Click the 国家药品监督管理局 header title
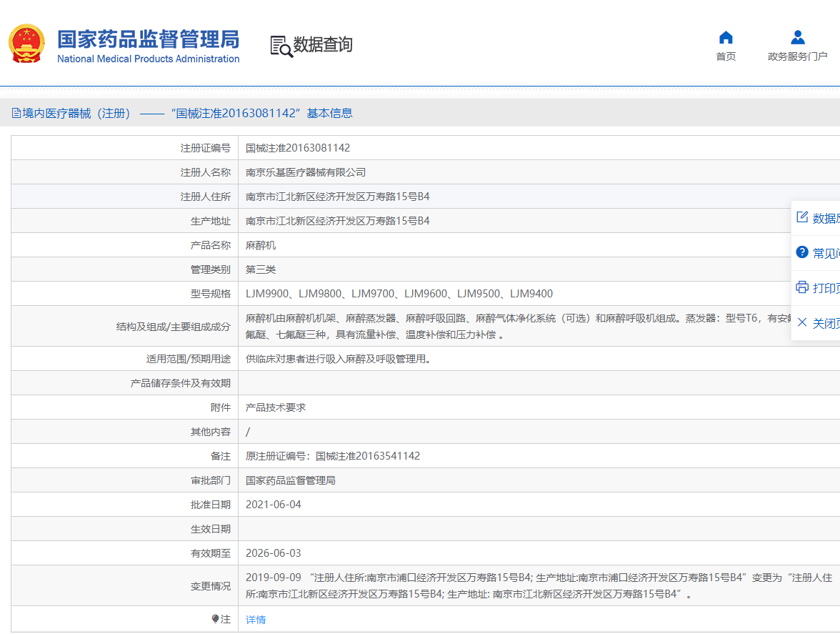 coord(149,39)
